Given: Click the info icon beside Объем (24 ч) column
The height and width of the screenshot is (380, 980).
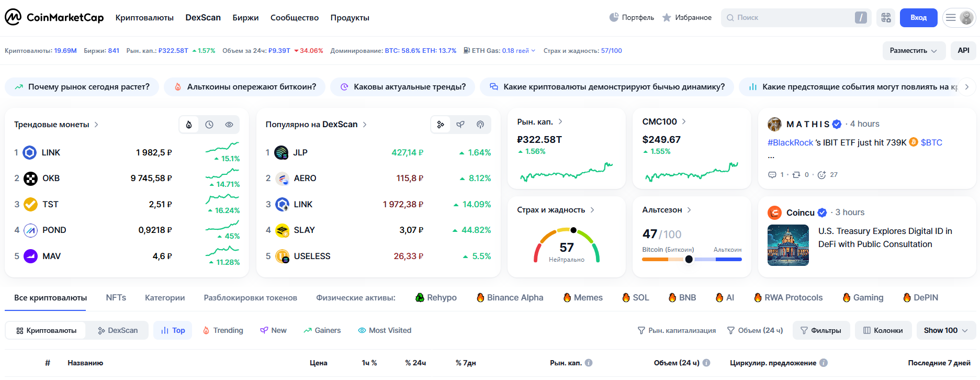Looking at the screenshot, I should (x=706, y=363).
